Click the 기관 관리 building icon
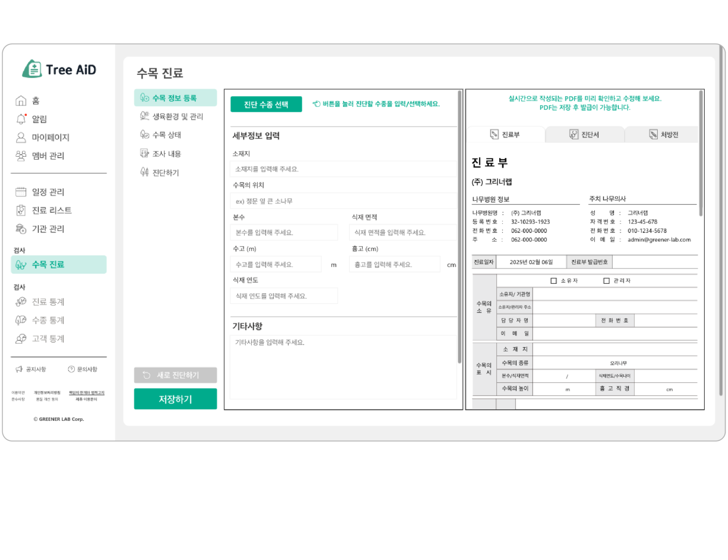The height and width of the screenshot is (560, 728). tap(21, 229)
